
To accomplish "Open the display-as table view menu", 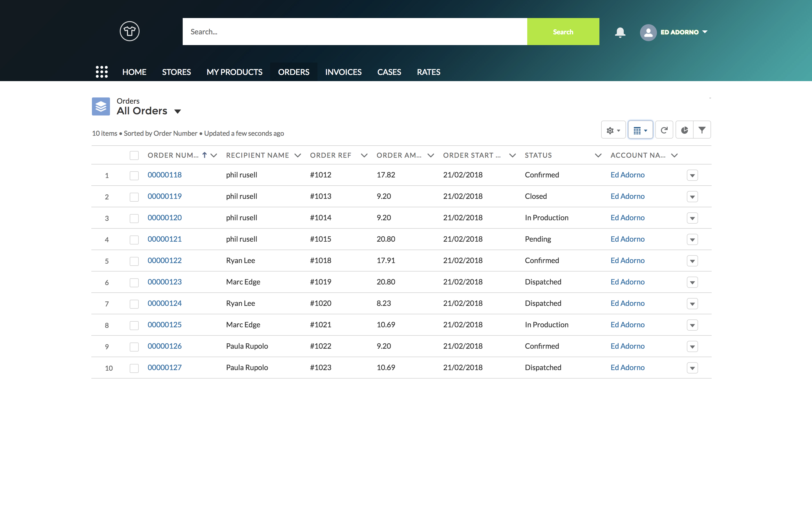I will (640, 130).
